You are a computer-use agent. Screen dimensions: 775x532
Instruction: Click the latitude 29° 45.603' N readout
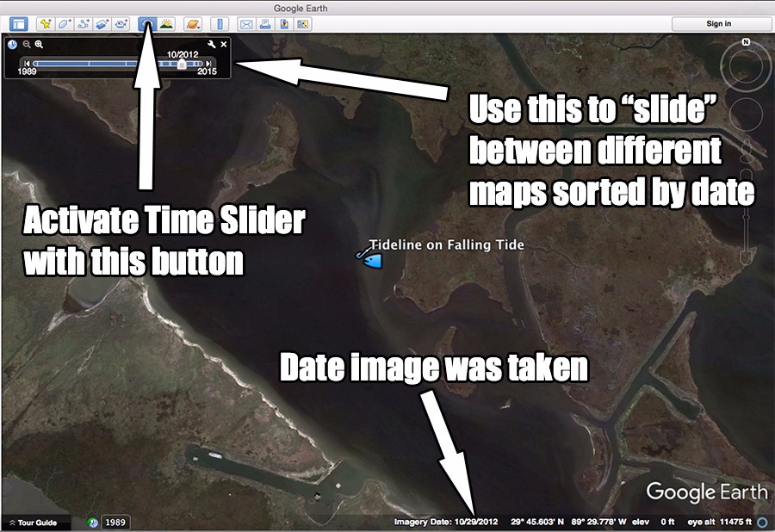pyautogui.click(x=537, y=522)
